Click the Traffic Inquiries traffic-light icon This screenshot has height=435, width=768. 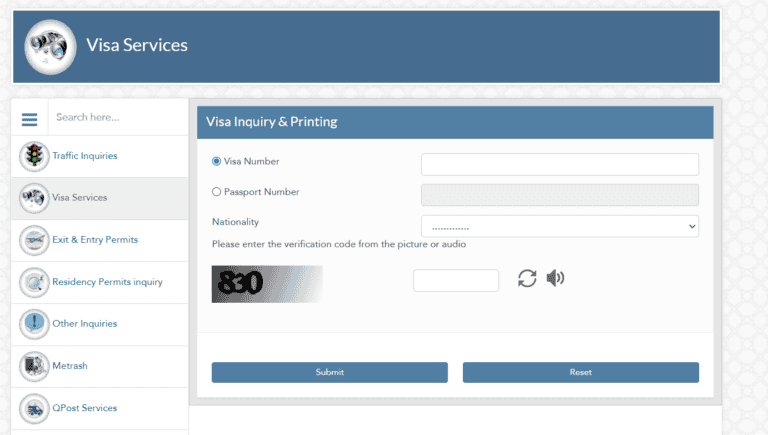[x=34, y=156]
